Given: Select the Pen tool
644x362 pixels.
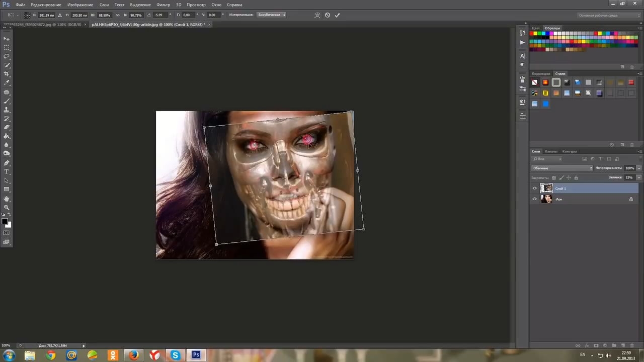Looking at the screenshot, I should click(x=7, y=163).
